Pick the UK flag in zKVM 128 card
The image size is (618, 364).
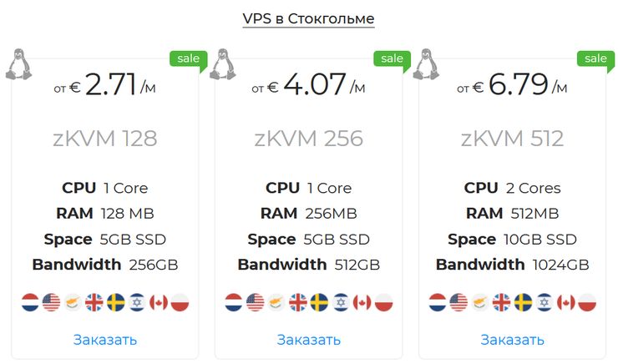pyautogui.click(x=94, y=302)
